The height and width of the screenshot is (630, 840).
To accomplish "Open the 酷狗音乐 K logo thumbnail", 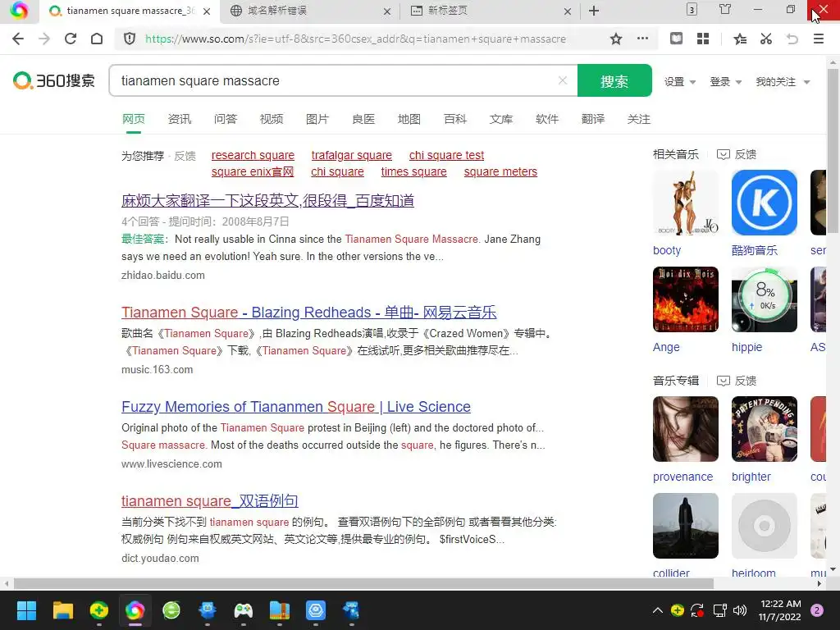I will [764, 203].
